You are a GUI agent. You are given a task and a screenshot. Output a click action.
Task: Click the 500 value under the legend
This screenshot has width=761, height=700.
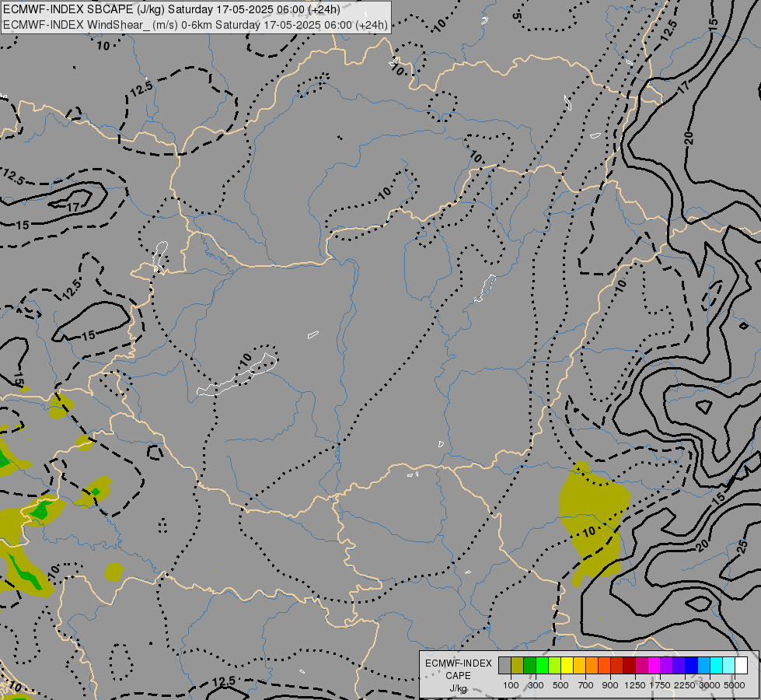560,685
